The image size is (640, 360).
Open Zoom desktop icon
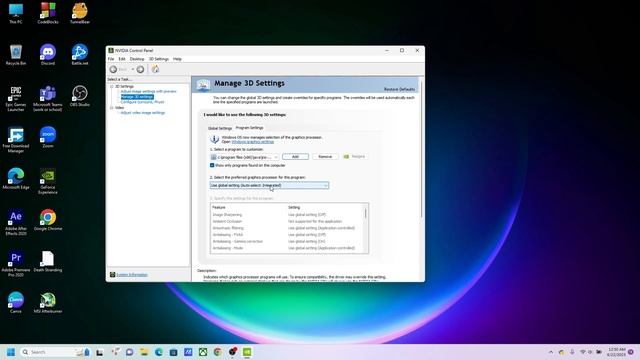[48, 137]
